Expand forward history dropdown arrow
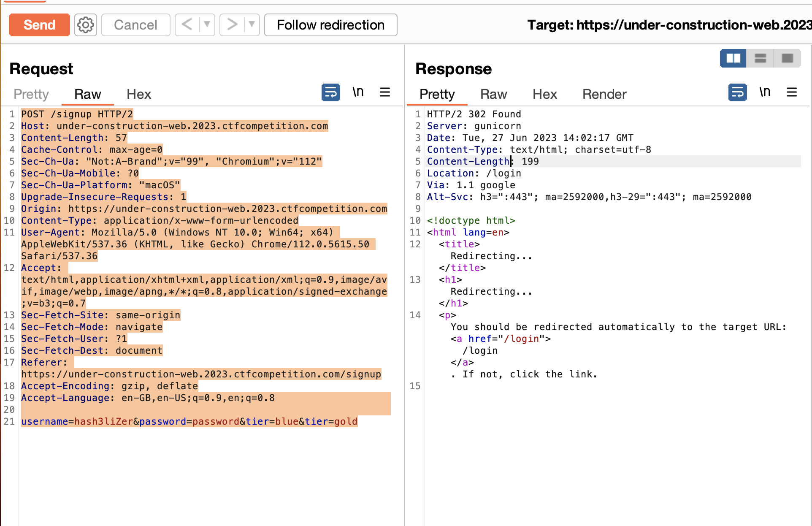 click(x=252, y=25)
